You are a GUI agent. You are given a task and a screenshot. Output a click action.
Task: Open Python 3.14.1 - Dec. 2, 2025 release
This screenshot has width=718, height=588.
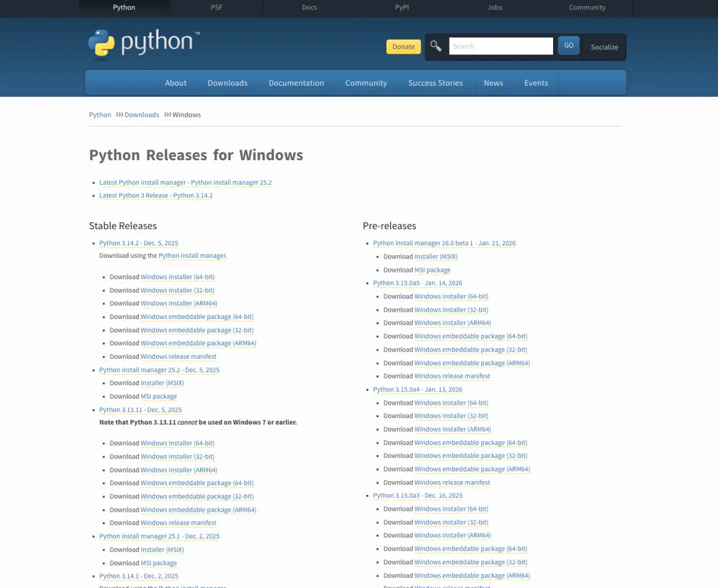click(x=139, y=576)
